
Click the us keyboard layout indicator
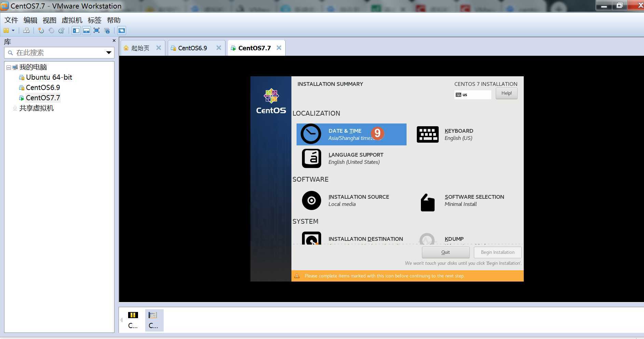pyautogui.click(x=473, y=95)
